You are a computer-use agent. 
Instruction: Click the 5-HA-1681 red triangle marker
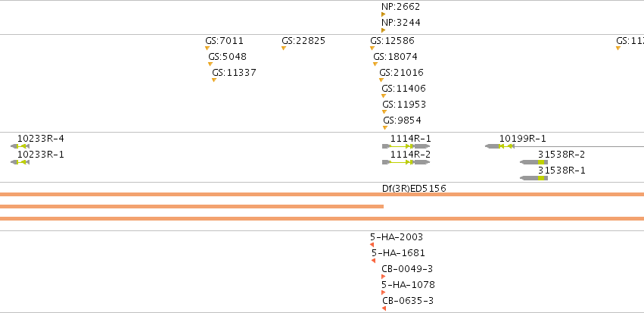[373, 261]
